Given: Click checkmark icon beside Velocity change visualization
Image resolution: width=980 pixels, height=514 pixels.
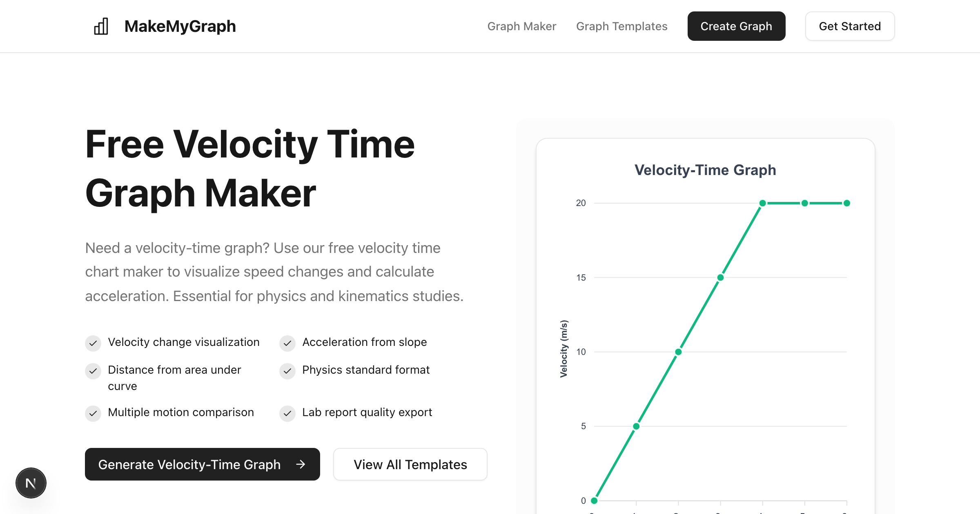Looking at the screenshot, I should [x=93, y=343].
